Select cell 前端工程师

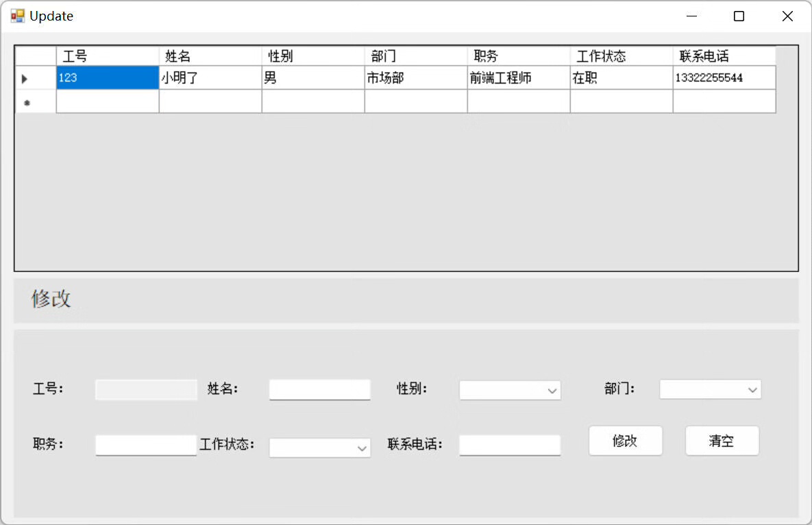(x=519, y=77)
